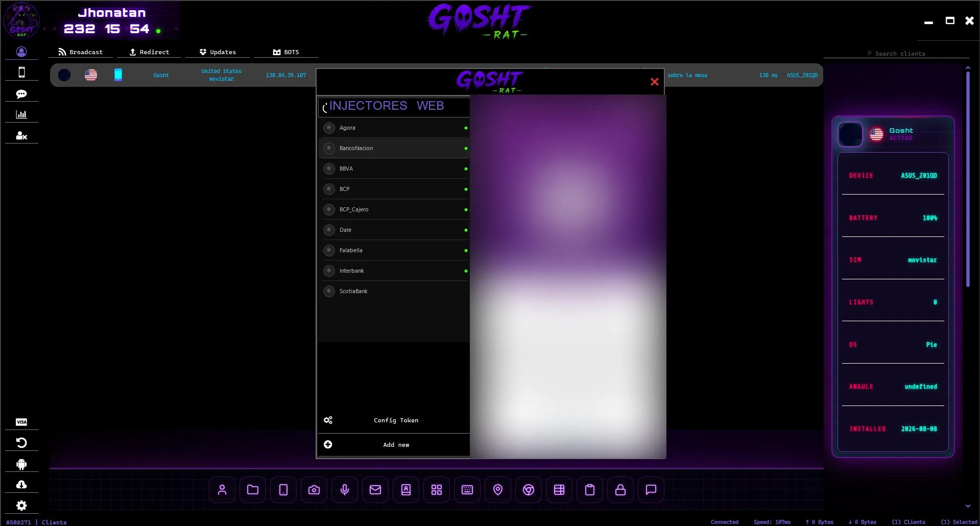The width and height of the screenshot is (980, 526).
Task: Click the padlock icon in bottom toolbar
Action: [x=620, y=490]
